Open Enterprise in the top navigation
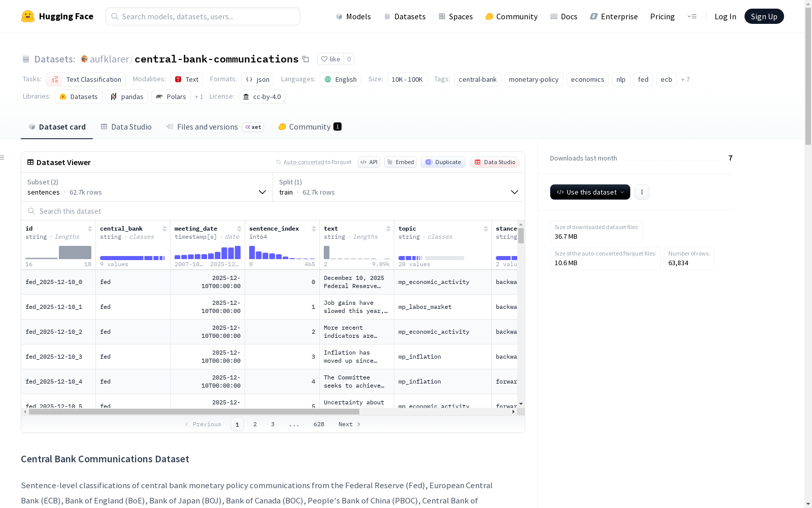The height and width of the screenshot is (508, 812). [x=614, y=16]
